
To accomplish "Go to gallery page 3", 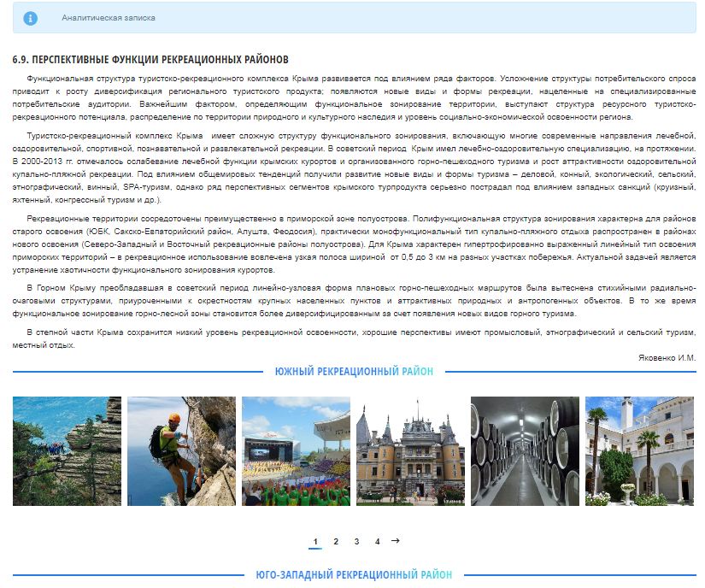I will click(x=356, y=542).
